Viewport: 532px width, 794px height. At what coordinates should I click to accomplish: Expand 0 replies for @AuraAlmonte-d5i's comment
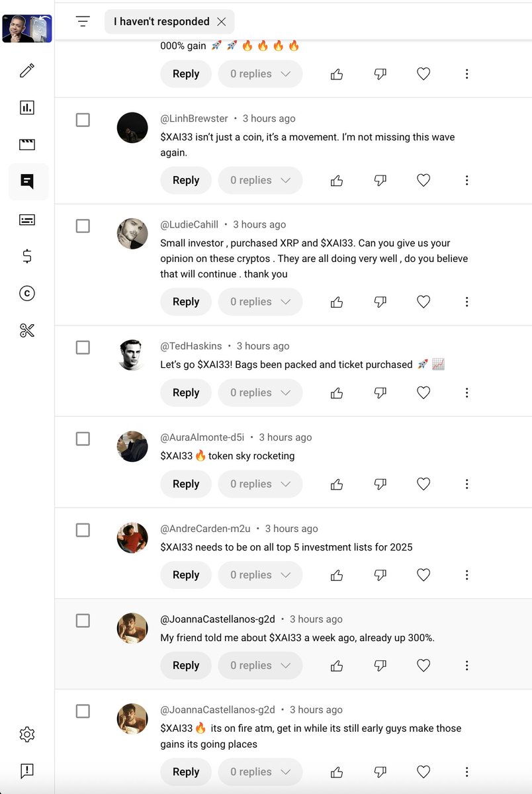click(x=260, y=484)
